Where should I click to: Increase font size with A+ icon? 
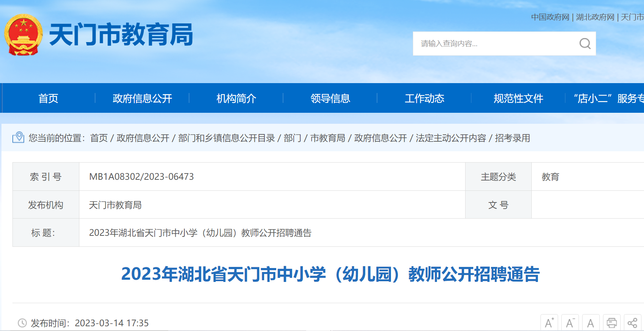[549, 323]
